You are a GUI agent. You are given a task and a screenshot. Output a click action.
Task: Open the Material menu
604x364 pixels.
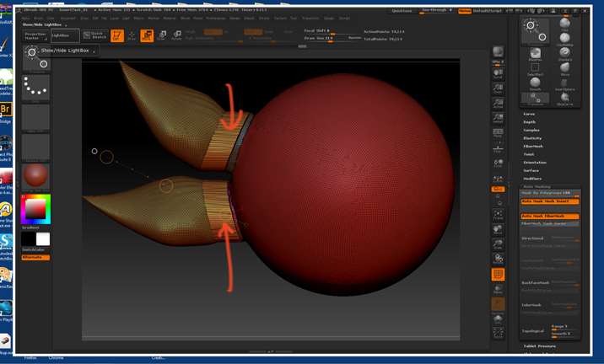[170, 18]
